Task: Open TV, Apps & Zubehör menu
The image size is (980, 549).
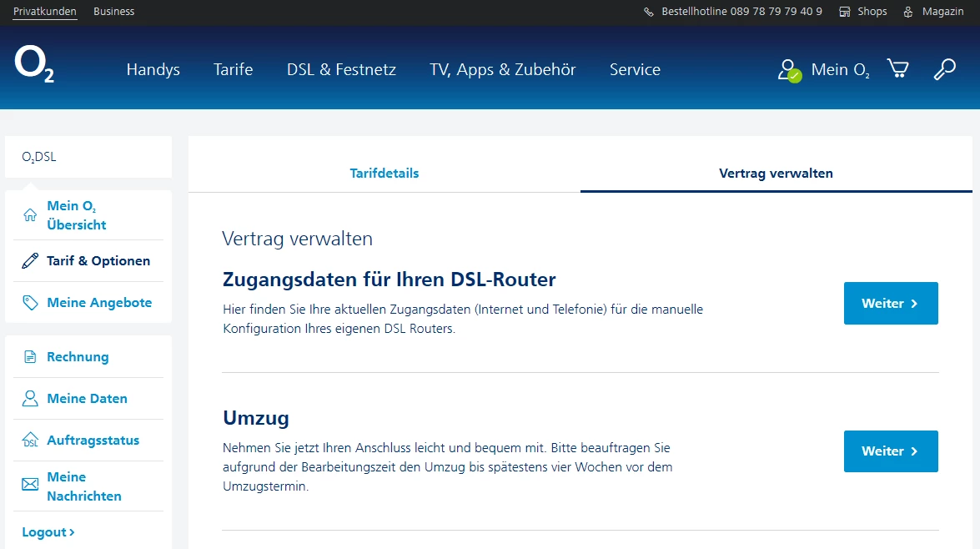Action: (x=502, y=69)
